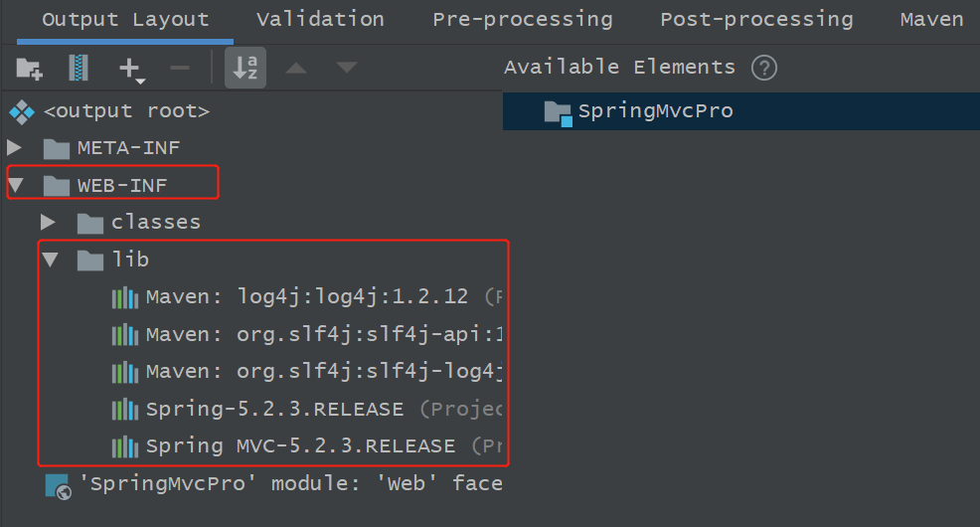Expand the META-INF folder arrow
Image resolution: width=980 pixels, height=527 pixels.
[14, 147]
